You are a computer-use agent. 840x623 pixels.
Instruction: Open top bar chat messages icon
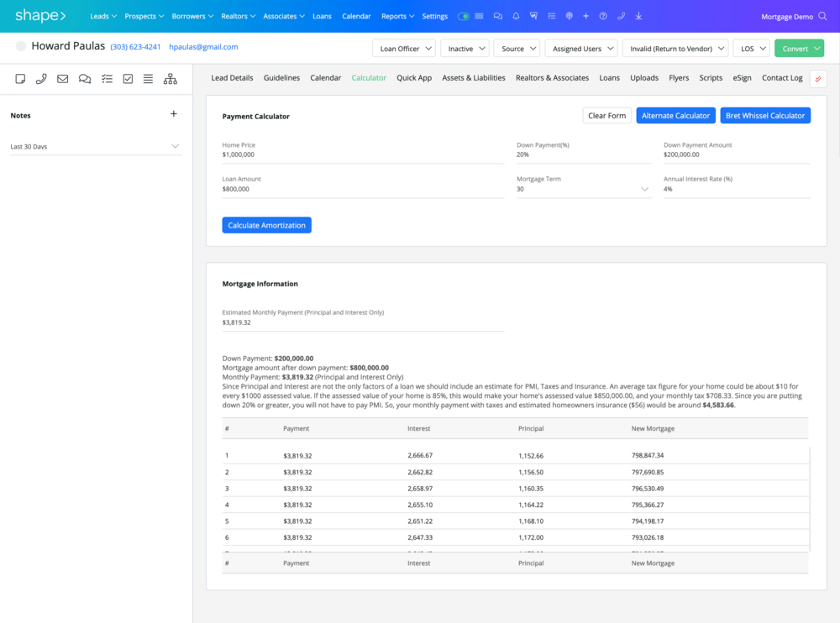tap(497, 16)
